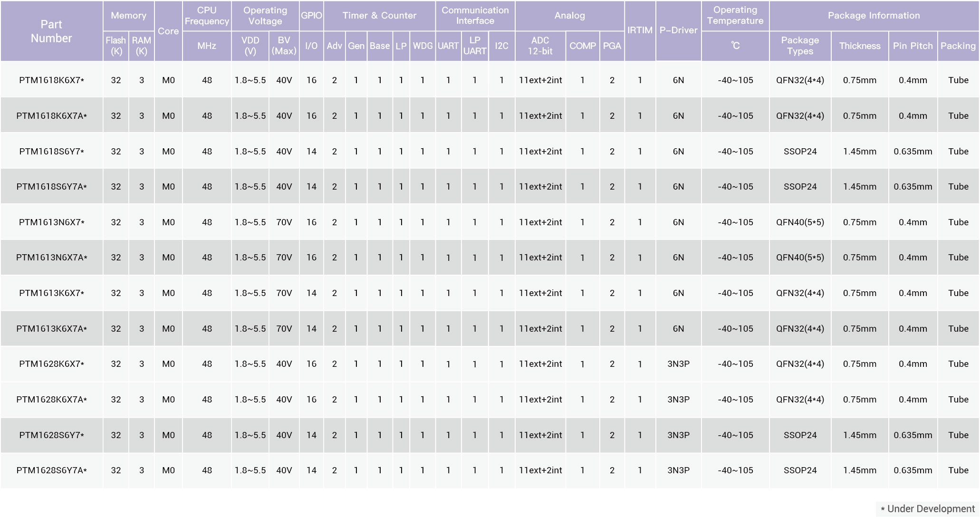Select the PTM1613N6X7* part entry

[51, 222]
